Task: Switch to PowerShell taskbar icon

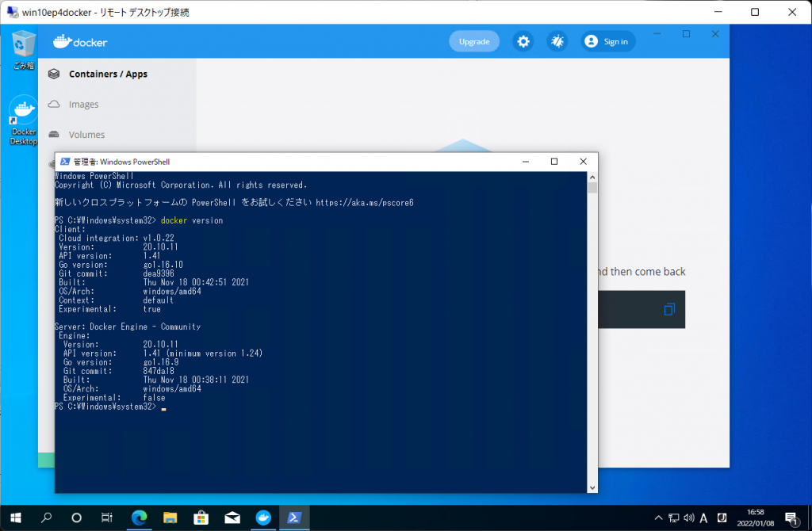Action: [x=294, y=518]
